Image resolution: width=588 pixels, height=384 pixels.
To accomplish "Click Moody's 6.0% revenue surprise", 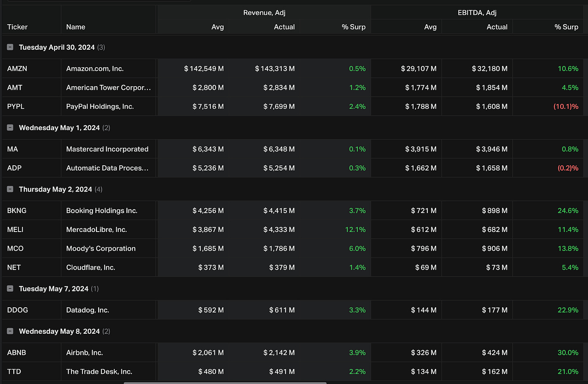I will click(x=357, y=249).
